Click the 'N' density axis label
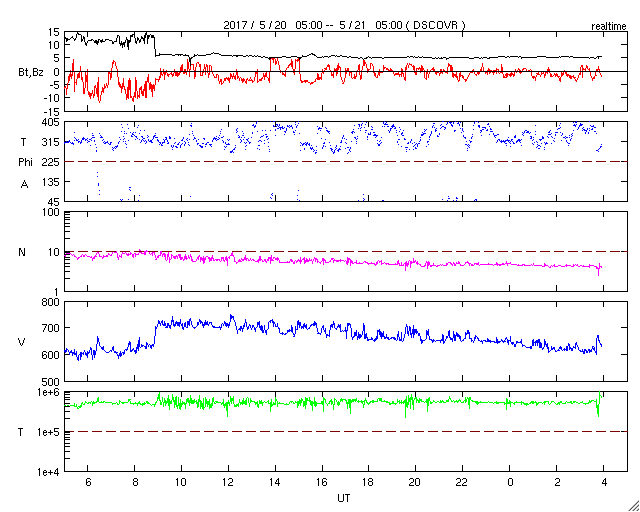 (x=22, y=252)
